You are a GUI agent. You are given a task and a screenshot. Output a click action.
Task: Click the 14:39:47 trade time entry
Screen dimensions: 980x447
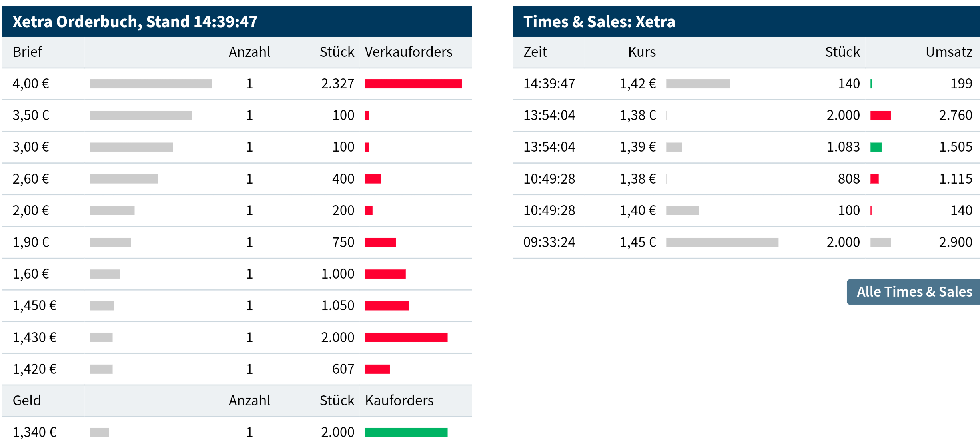click(x=549, y=84)
